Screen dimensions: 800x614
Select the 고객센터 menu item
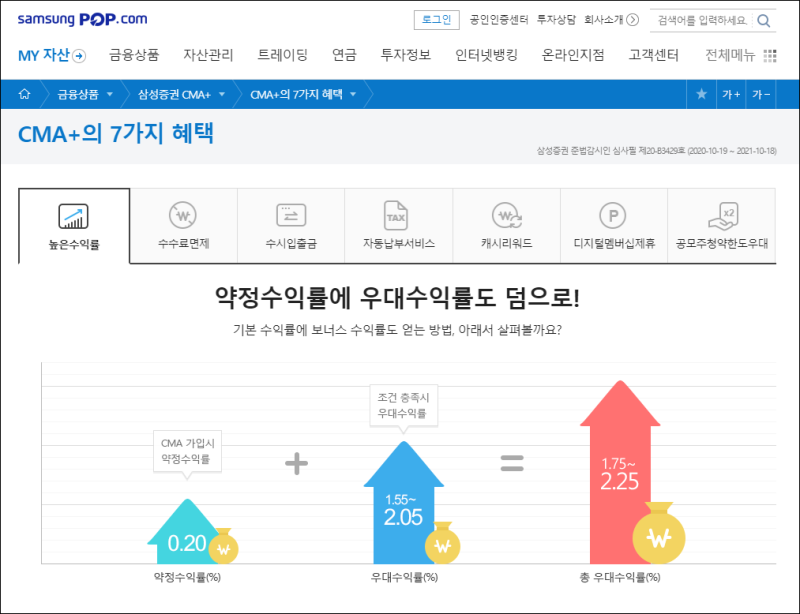coord(655,56)
